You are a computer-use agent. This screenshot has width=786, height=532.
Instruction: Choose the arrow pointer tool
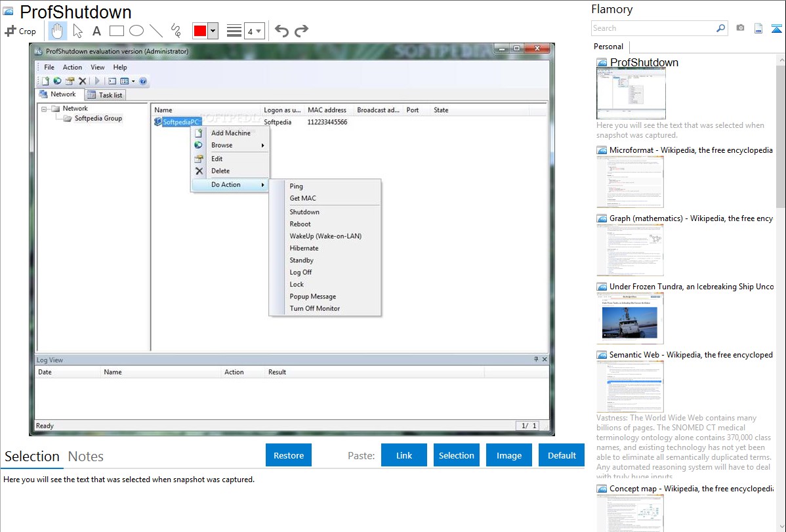click(77, 31)
